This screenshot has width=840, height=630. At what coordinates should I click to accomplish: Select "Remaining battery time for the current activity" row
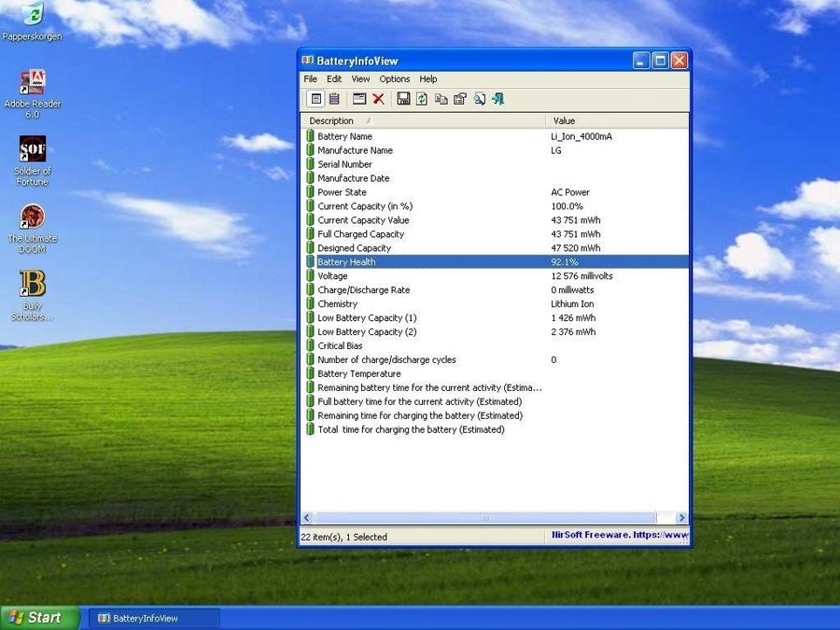(495, 387)
